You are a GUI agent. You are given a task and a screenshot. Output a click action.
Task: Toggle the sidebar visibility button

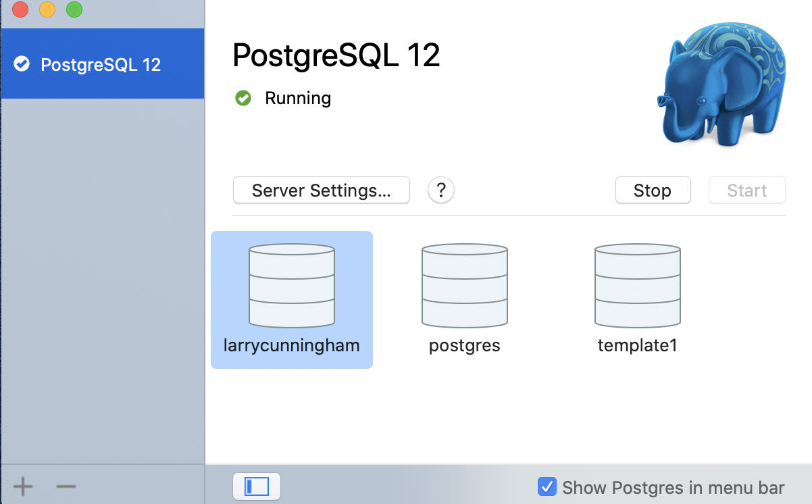pyautogui.click(x=256, y=486)
